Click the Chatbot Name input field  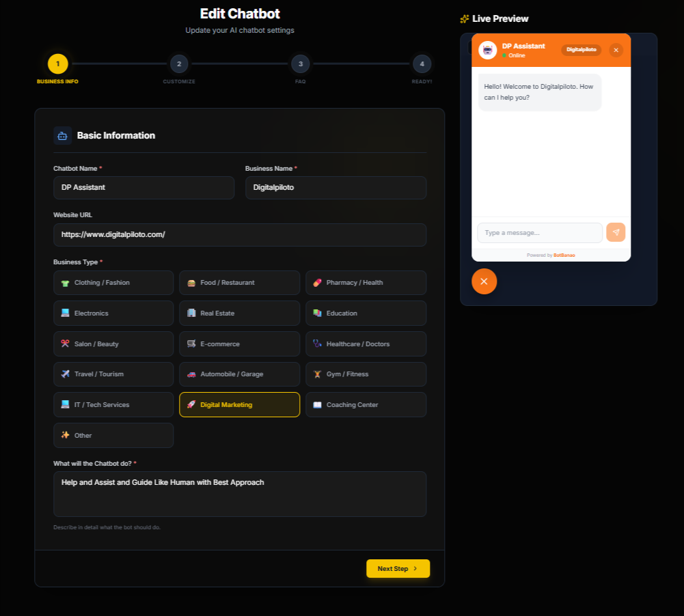(144, 187)
